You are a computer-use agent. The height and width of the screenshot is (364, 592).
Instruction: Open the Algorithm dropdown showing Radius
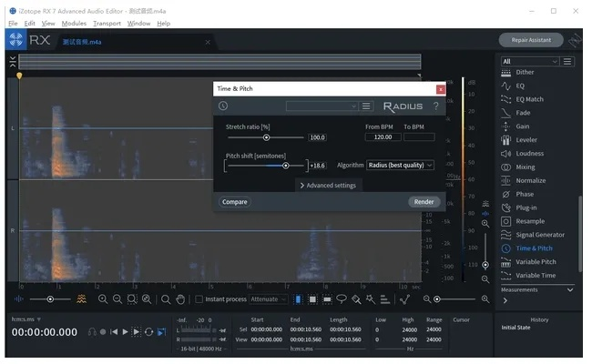click(400, 165)
